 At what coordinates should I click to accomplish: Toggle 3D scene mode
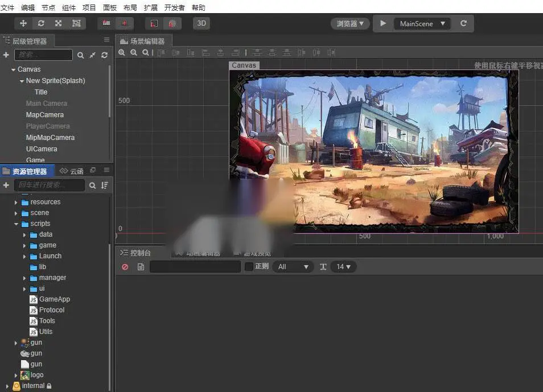point(201,23)
